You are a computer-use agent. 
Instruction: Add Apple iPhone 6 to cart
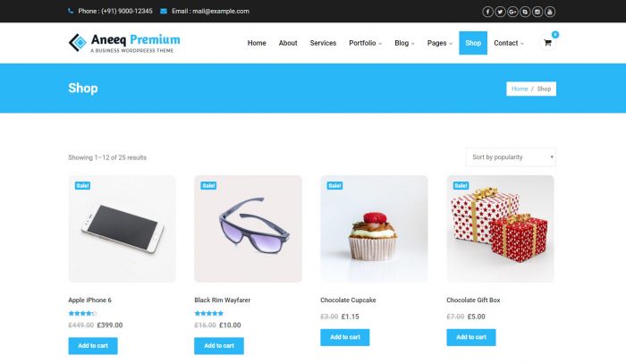(x=93, y=345)
